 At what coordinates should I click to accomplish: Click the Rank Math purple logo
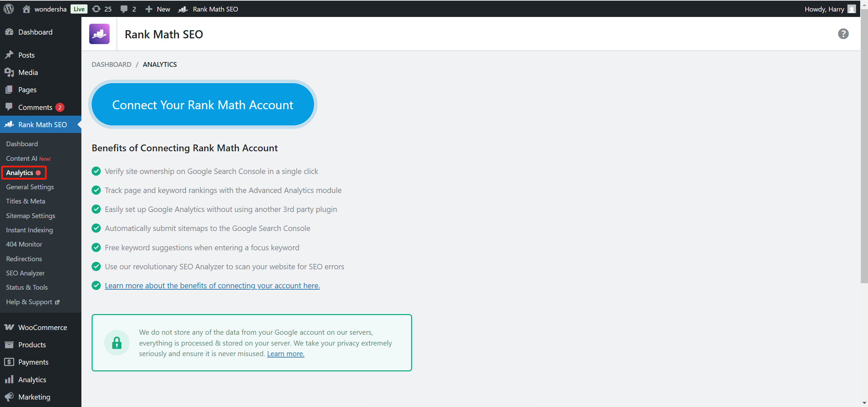[99, 34]
